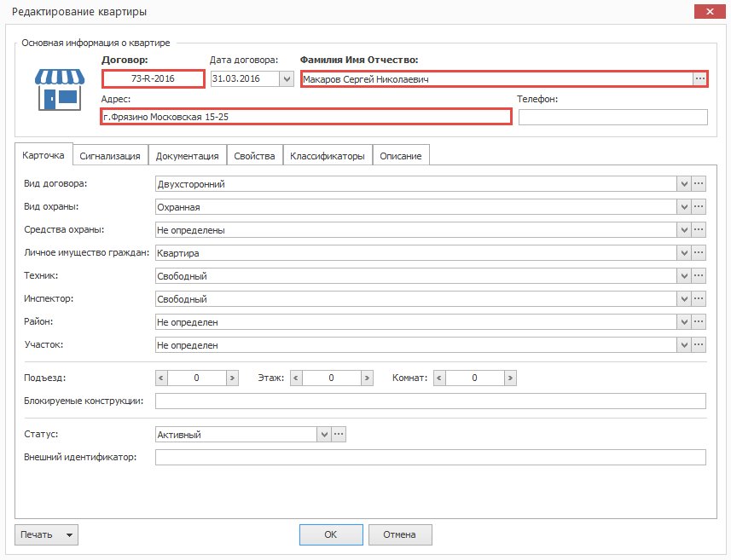Image resolution: width=731 pixels, height=560 pixels.
Task: Close the Редактирование квартиры dialog
Action: (x=710, y=12)
